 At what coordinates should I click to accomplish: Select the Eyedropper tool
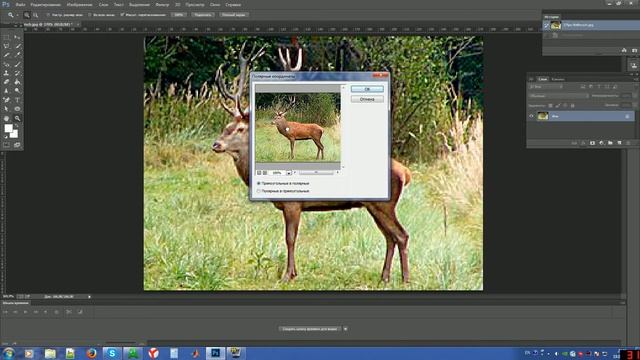click(x=17, y=55)
